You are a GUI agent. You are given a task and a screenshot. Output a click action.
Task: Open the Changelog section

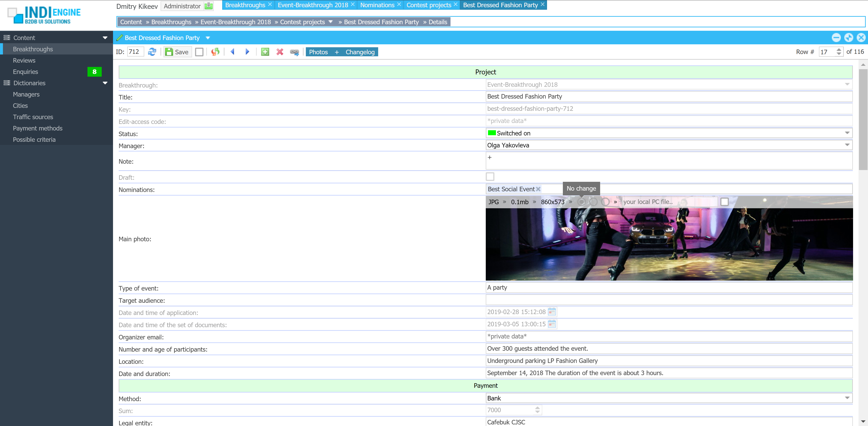click(x=360, y=52)
